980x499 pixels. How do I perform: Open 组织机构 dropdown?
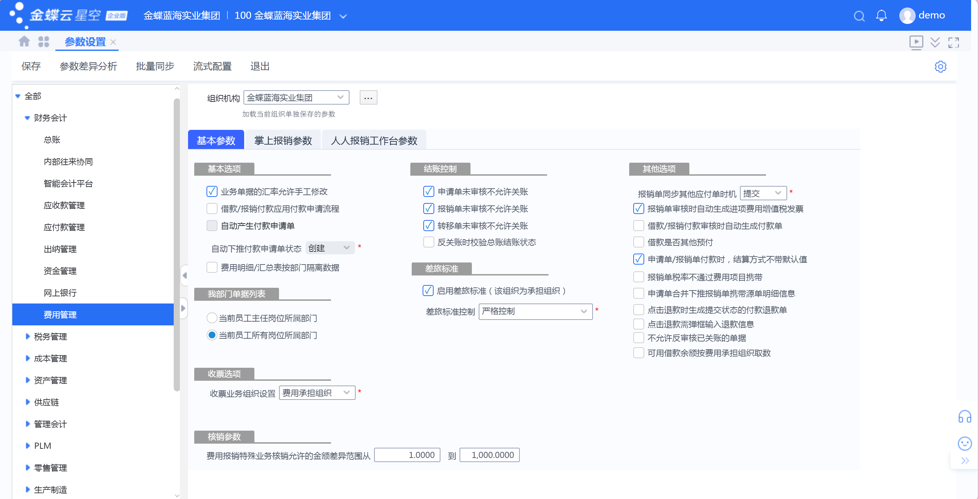click(x=296, y=97)
